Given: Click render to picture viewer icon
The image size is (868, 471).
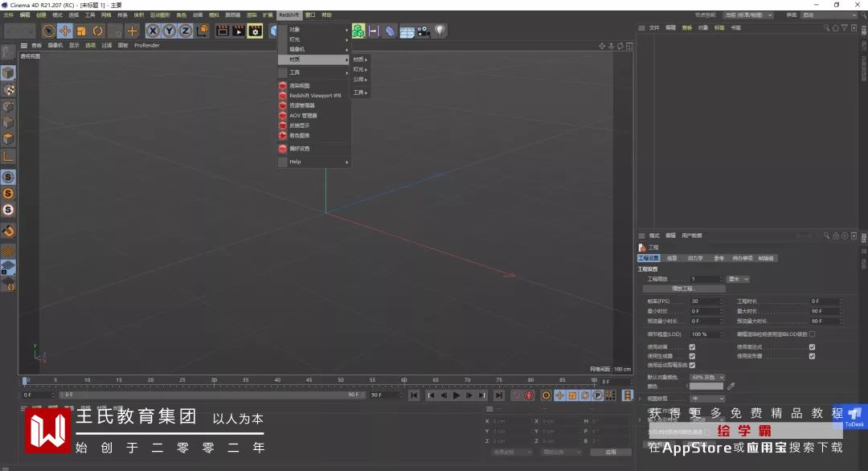Looking at the screenshot, I should coord(239,31).
